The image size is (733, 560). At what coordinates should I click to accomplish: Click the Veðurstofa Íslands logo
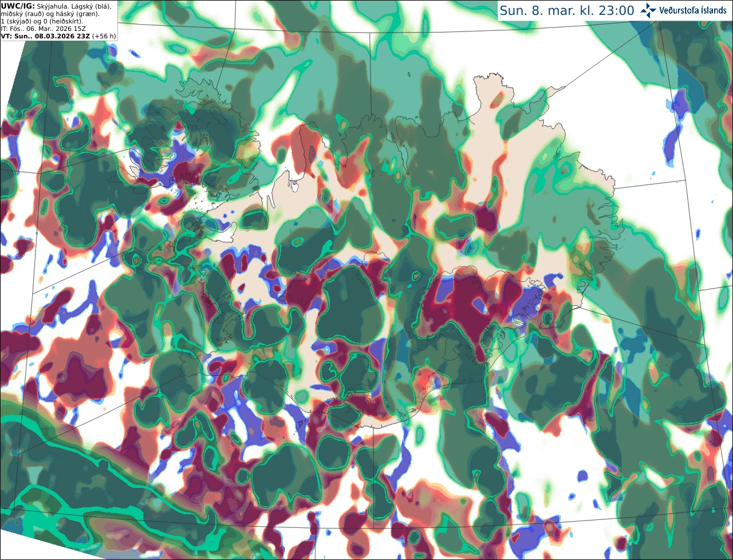coord(684,10)
